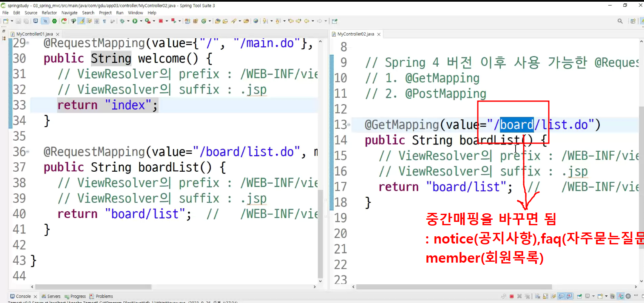
Task: Open the Progress tab
Action: pyautogui.click(x=75, y=296)
